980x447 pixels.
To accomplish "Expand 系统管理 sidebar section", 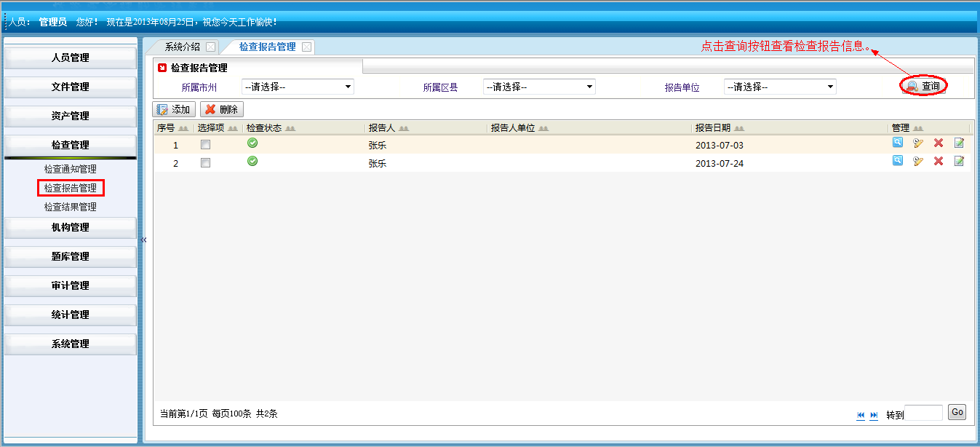I will click(71, 344).
